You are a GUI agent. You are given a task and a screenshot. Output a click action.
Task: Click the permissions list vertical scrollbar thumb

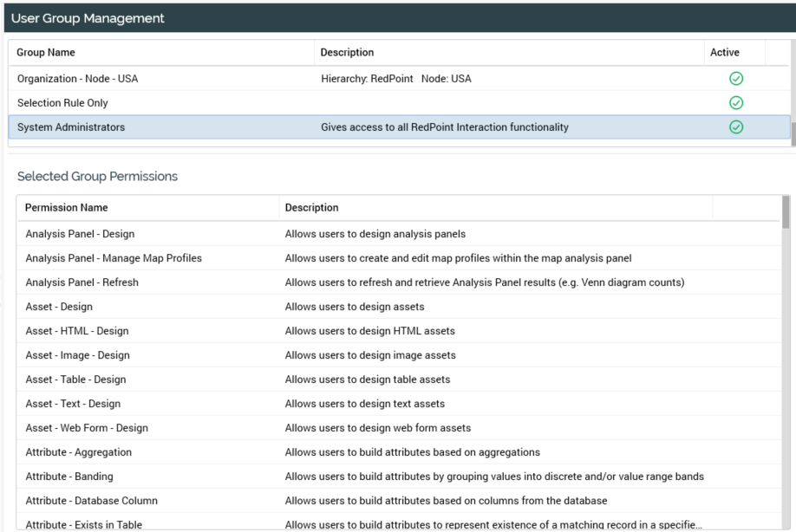(786, 211)
